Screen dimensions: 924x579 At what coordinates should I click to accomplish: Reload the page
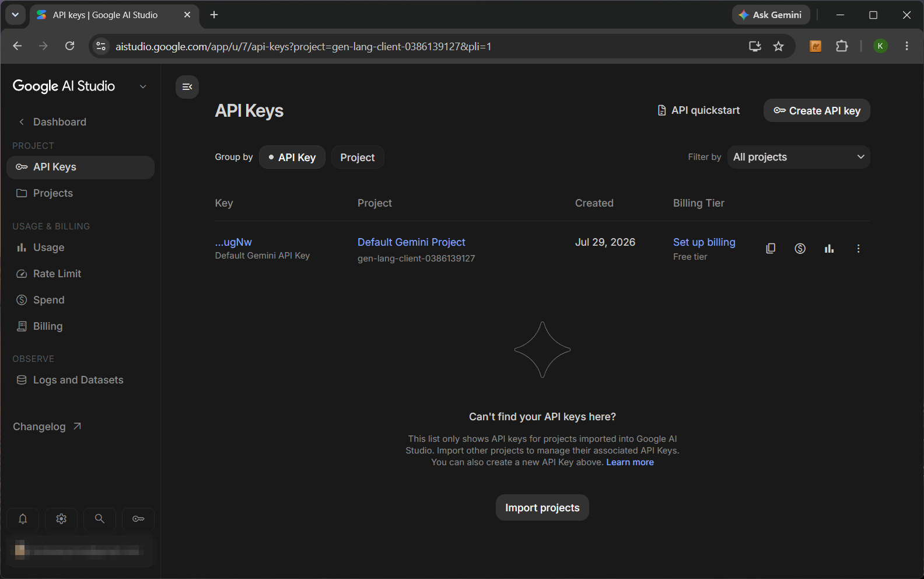[x=69, y=46]
